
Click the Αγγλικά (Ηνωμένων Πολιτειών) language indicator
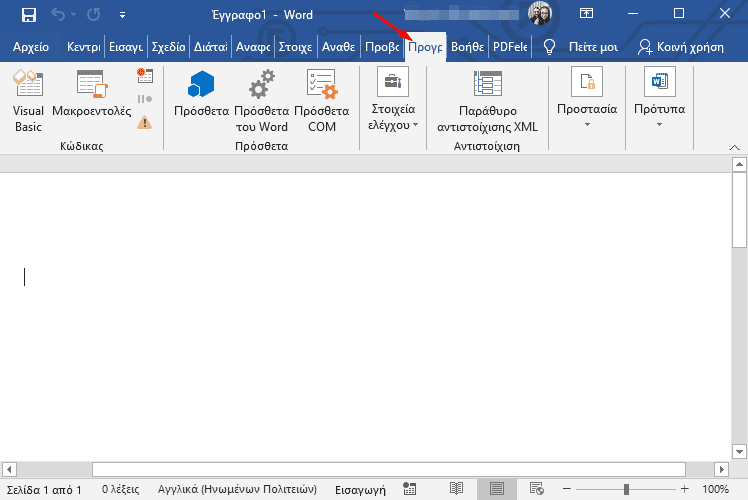[237, 490]
